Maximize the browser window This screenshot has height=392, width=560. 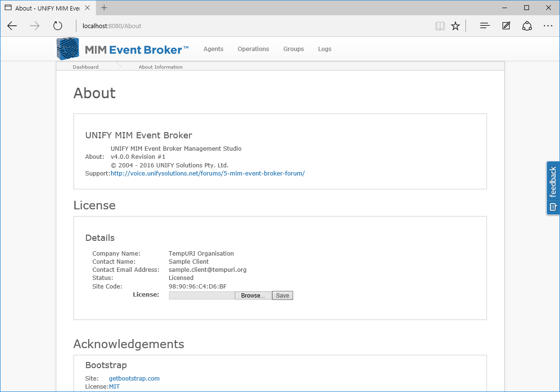pyautogui.click(x=527, y=8)
